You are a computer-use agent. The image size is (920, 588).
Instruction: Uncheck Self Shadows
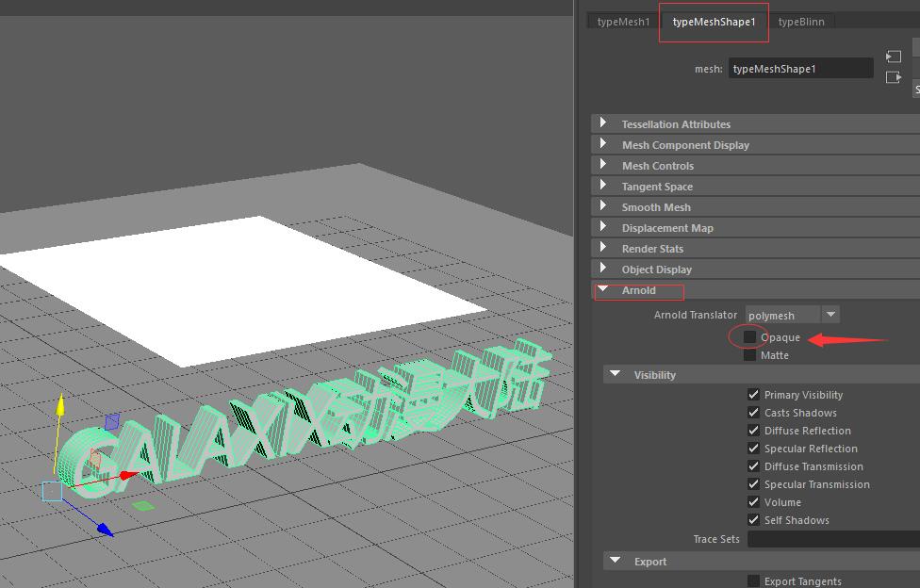pyautogui.click(x=754, y=520)
